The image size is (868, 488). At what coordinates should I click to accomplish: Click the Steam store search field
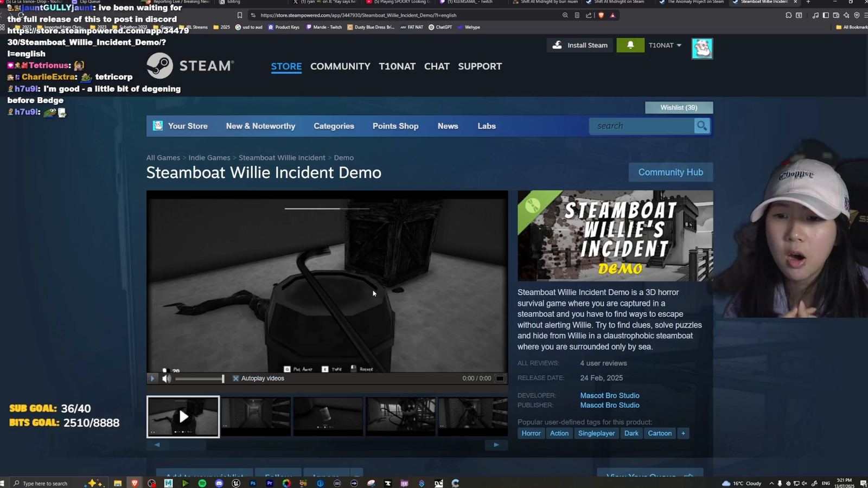[x=642, y=126]
